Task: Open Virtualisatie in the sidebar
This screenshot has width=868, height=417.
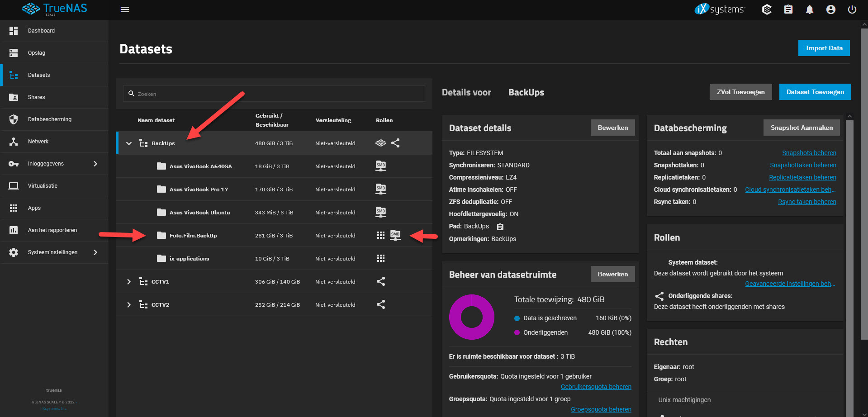Action: [54, 186]
